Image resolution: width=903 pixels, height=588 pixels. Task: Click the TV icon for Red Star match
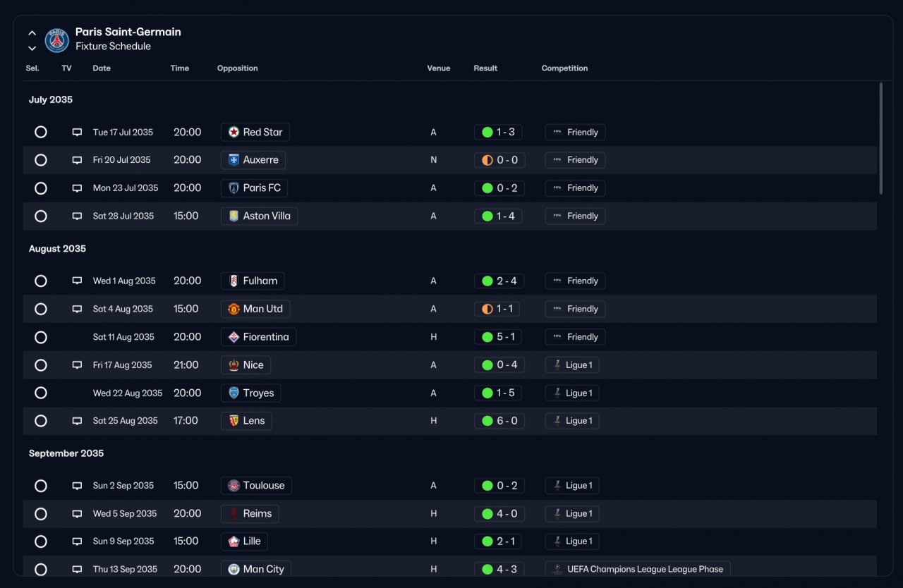77,133
